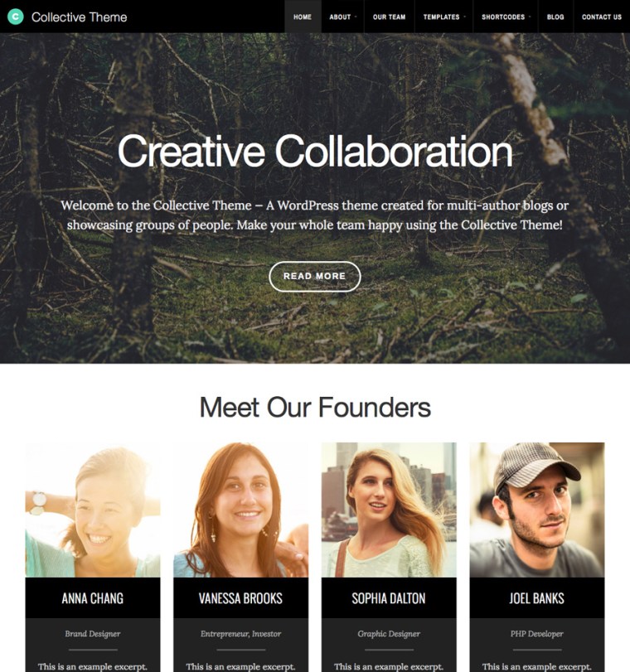The width and height of the screenshot is (630, 672).
Task: Open Anna Chang's profile photo
Action: [93, 510]
